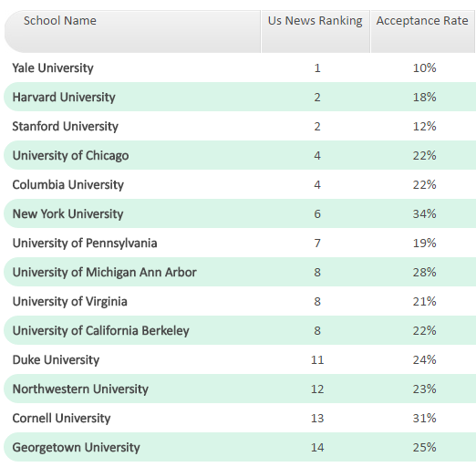This screenshot has width=476, height=467.
Task: Open Columbia University school name
Action: coord(68,184)
